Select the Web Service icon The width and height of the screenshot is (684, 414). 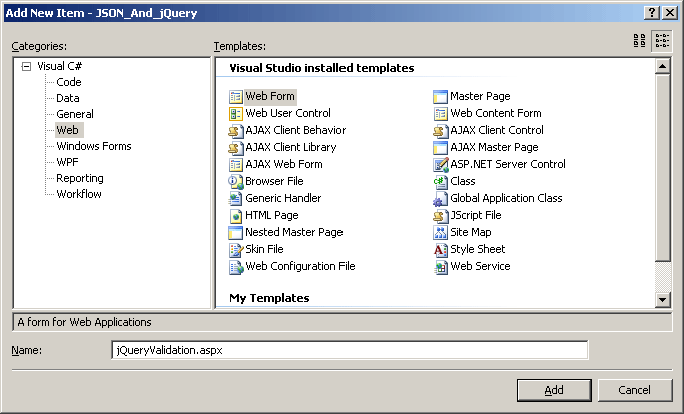(441, 267)
